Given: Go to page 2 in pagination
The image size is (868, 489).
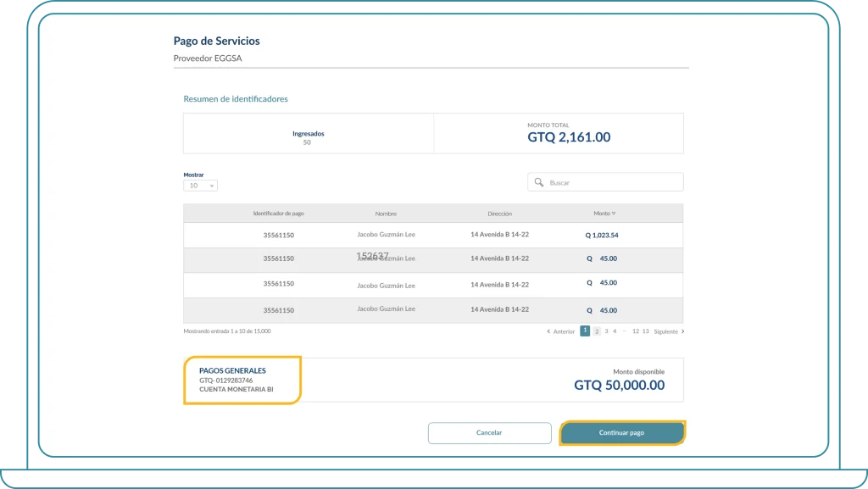Looking at the screenshot, I should tap(596, 331).
